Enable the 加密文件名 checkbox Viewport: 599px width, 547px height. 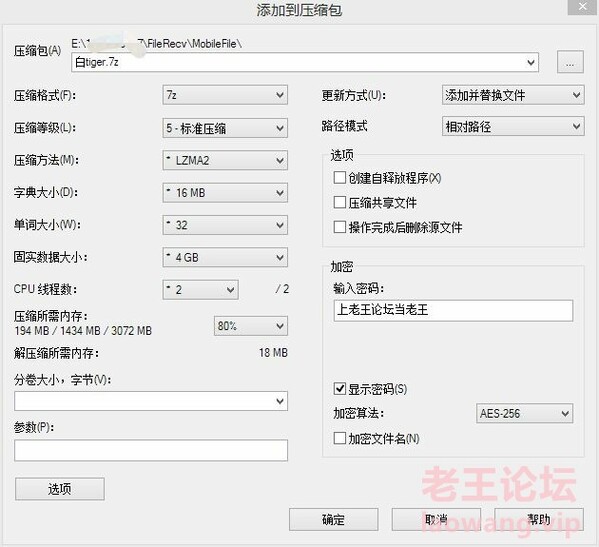pos(340,438)
